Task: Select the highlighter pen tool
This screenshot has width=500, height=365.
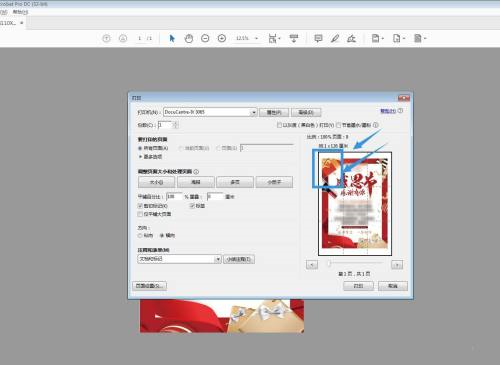Action: pos(335,39)
